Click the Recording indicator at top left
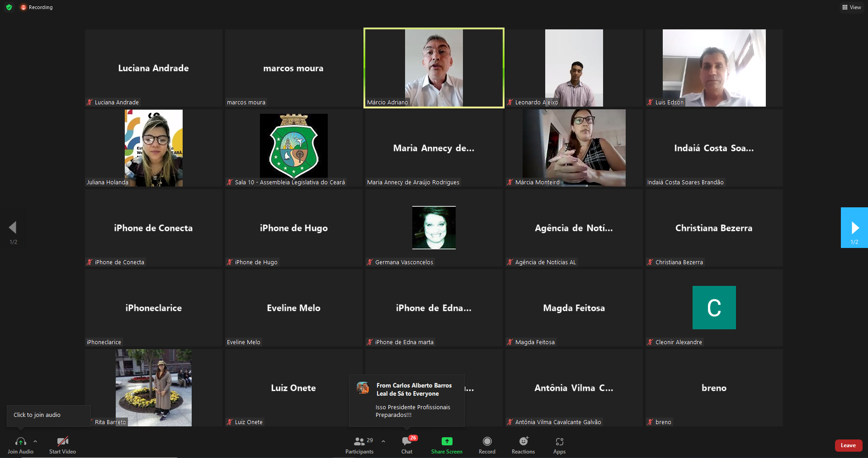 [37, 7]
